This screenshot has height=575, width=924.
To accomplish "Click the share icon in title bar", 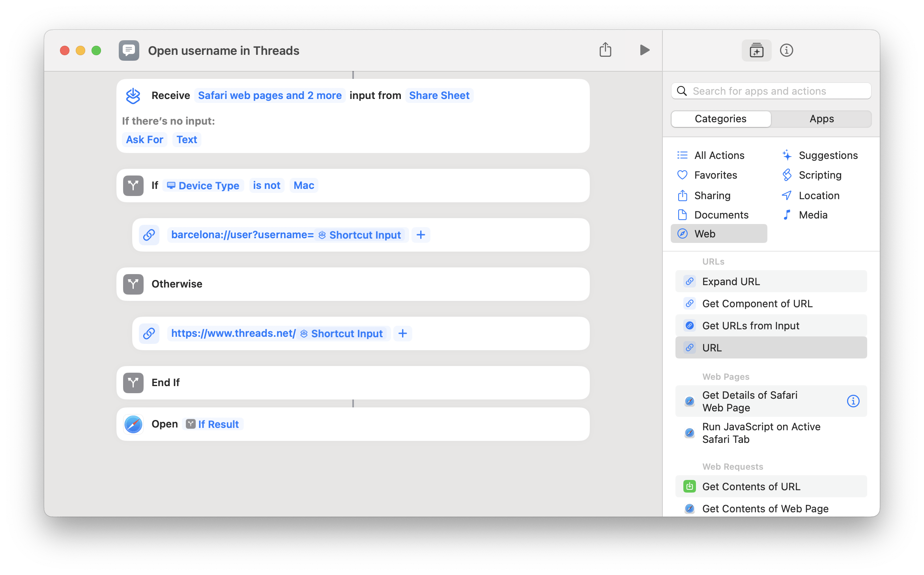I will [x=605, y=50].
